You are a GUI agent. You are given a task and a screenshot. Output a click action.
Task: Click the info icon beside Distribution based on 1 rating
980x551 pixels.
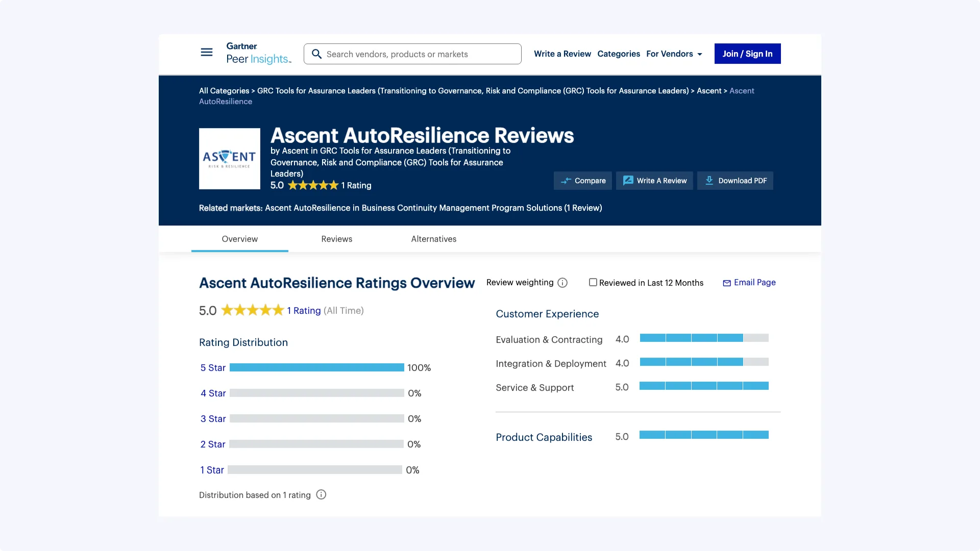pos(321,495)
